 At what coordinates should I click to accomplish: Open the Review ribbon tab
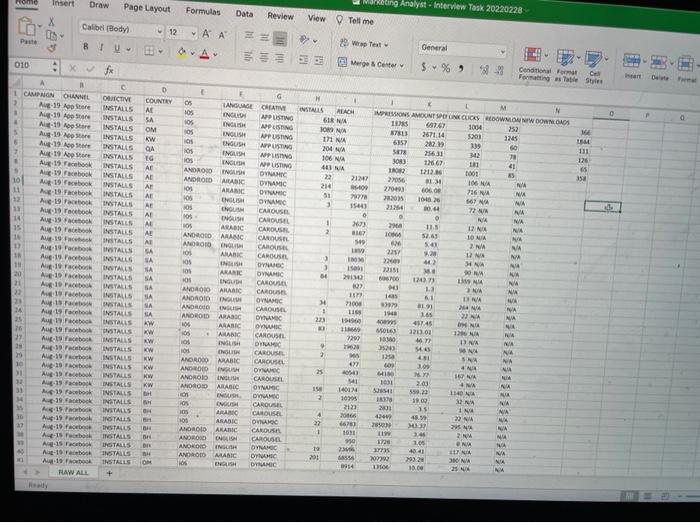[x=280, y=16]
